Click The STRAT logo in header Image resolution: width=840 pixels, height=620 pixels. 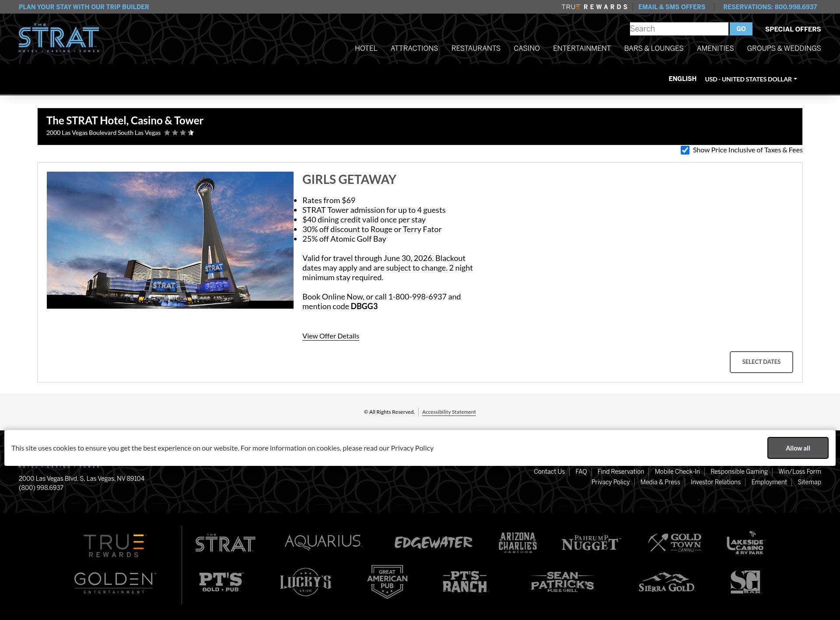click(x=59, y=38)
